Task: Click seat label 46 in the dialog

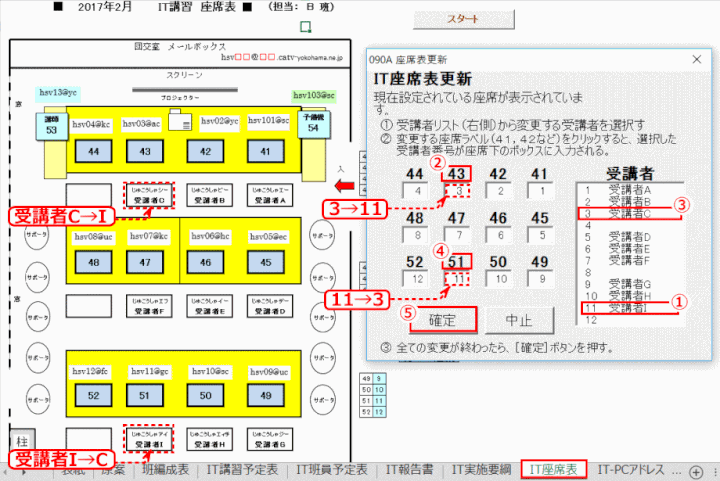Action: [498, 218]
